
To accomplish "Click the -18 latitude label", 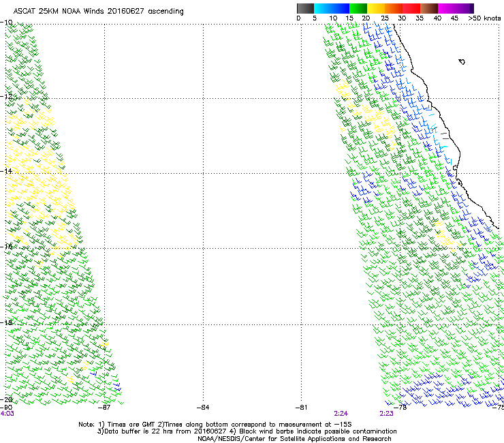I will (x=6, y=322).
